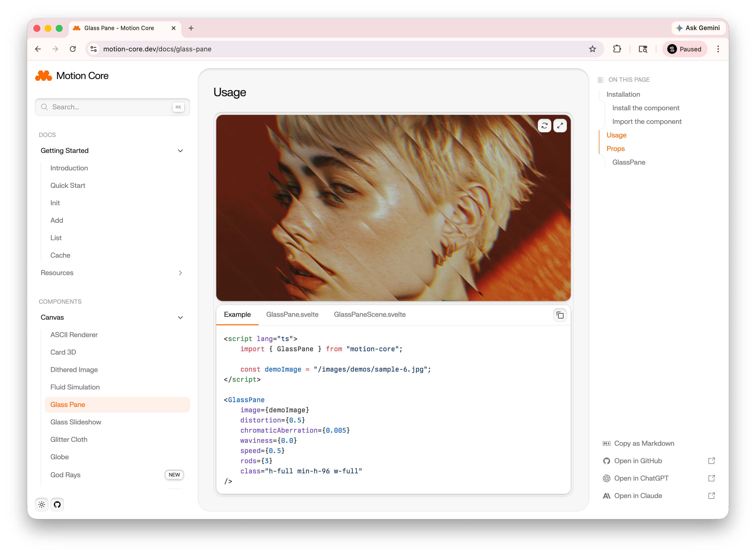Screen dimensions: 756x555
Task: Click Ask Gemini in the browser toolbar
Action: coord(698,28)
